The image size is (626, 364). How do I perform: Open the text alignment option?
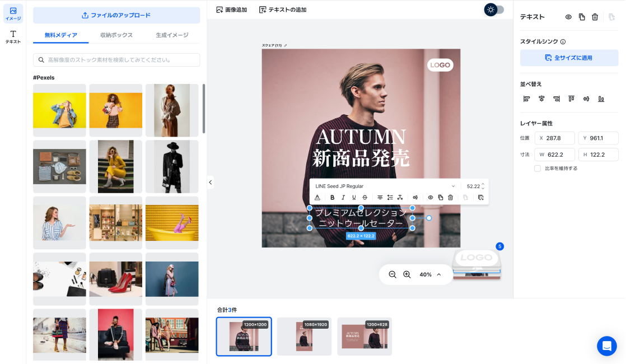(380, 198)
